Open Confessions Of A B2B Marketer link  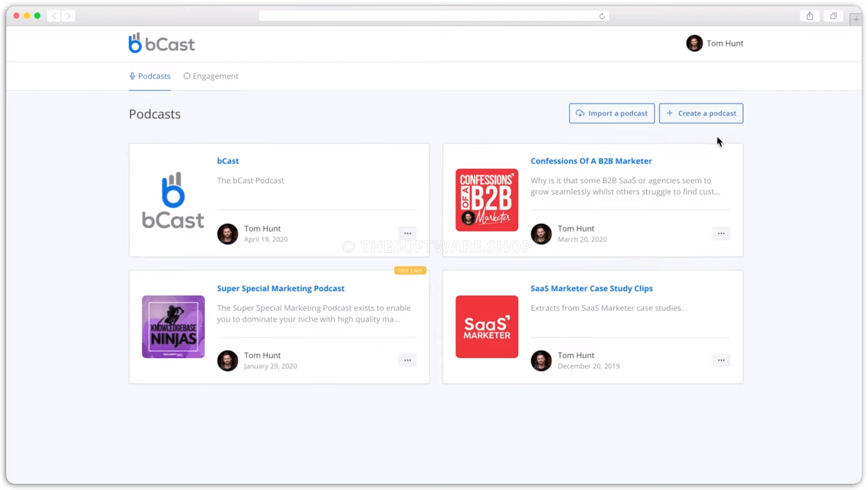tap(591, 161)
